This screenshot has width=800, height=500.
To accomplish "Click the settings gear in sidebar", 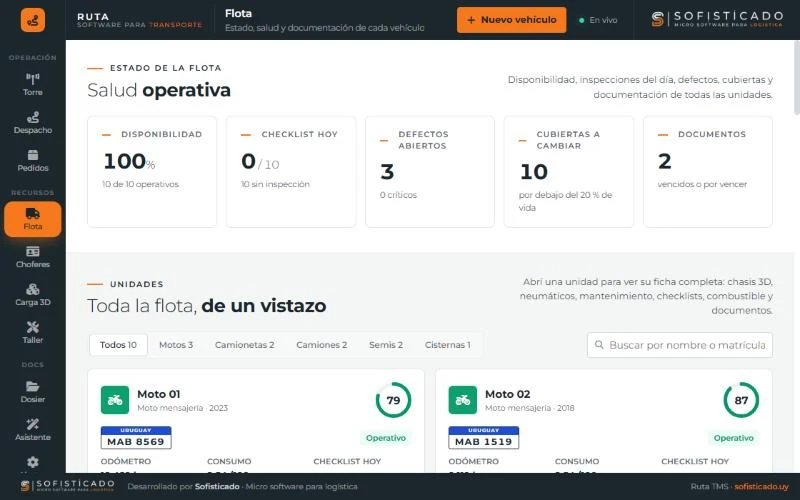I will (33, 462).
